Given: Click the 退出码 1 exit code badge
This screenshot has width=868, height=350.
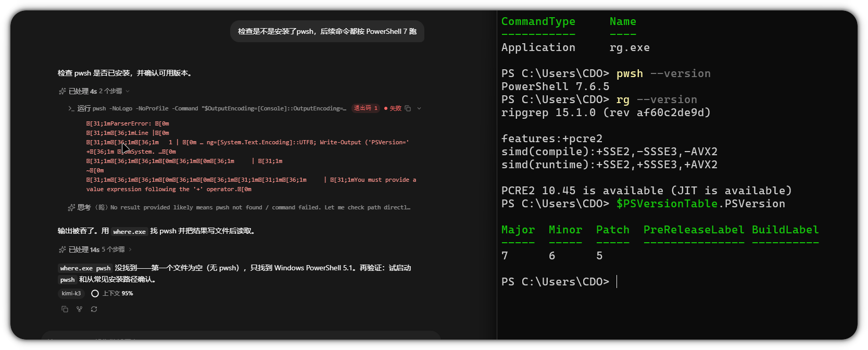Looking at the screenshot, I should coord(366,108).
